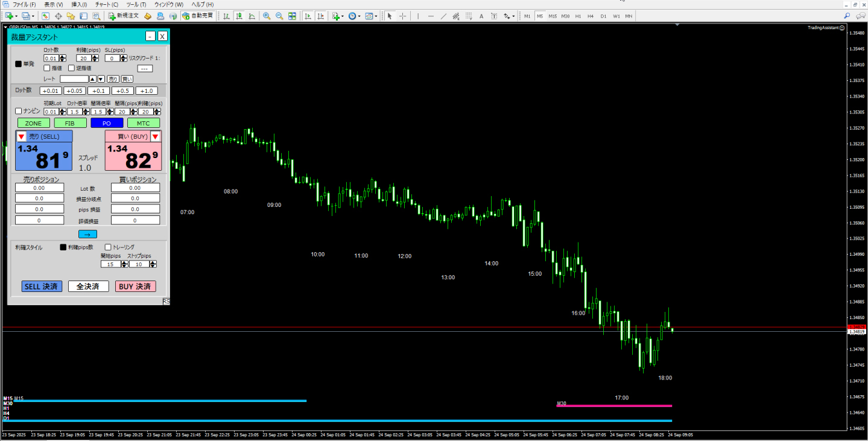The image size is (868, 441).
Task: Expand the red arrow on SELL panel
Action: pos(22,137)
